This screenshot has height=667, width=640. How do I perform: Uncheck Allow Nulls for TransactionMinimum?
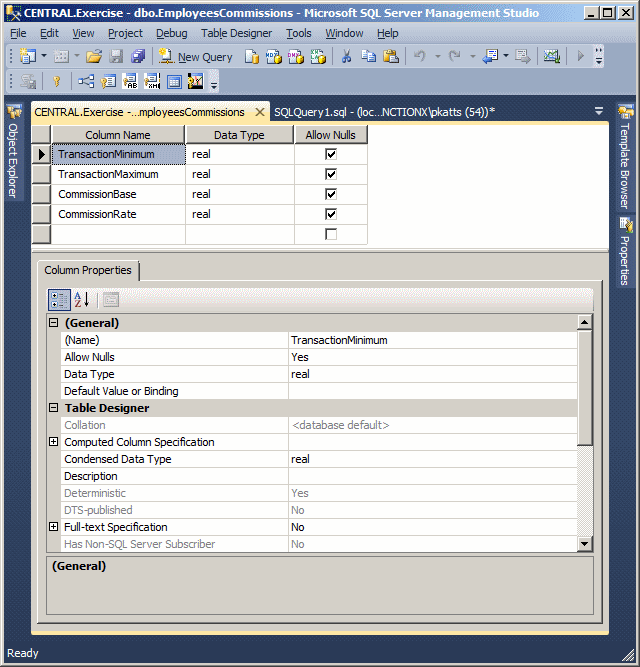[x=331, y=154]
